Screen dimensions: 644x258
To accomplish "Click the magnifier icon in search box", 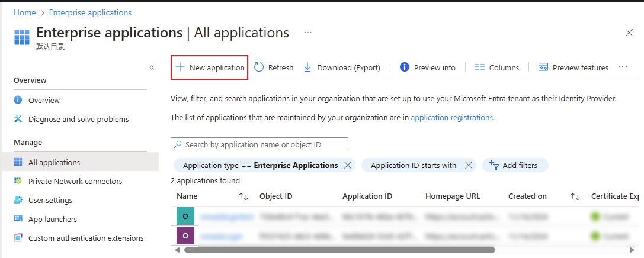I will tap(178, 144).
